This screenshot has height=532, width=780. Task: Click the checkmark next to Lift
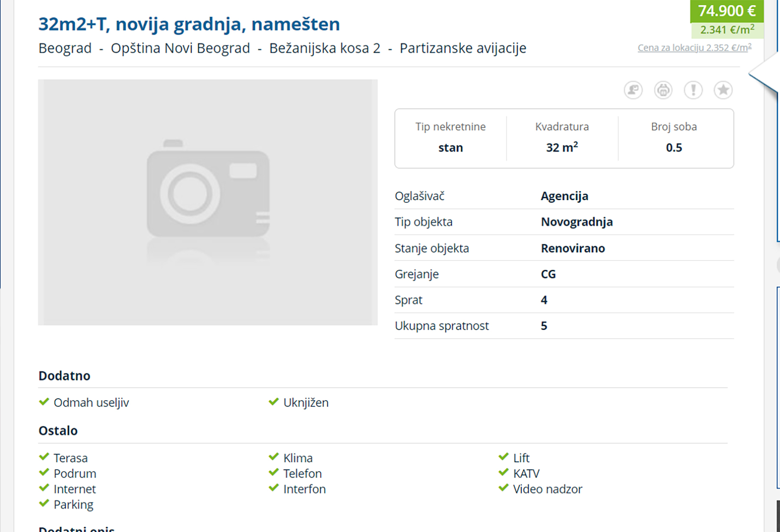pyautogui.click(x=503, y=457)
